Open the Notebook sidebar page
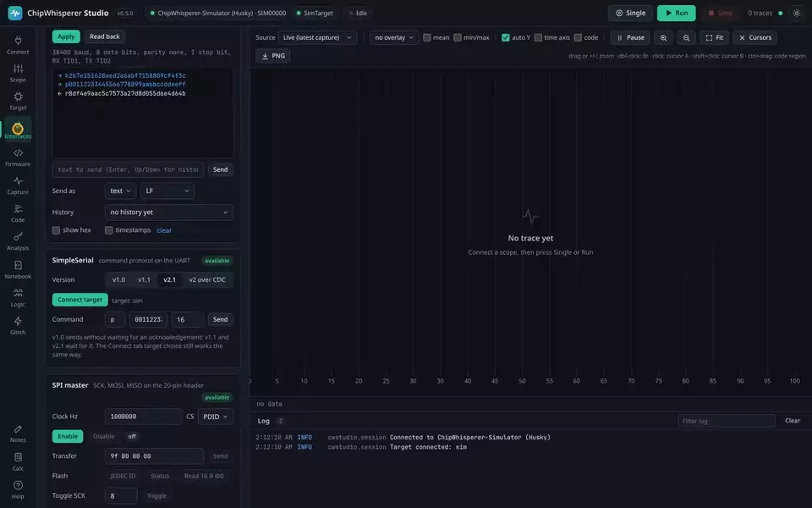This screenshot has width=812, height=508. (x=18, y=269)
